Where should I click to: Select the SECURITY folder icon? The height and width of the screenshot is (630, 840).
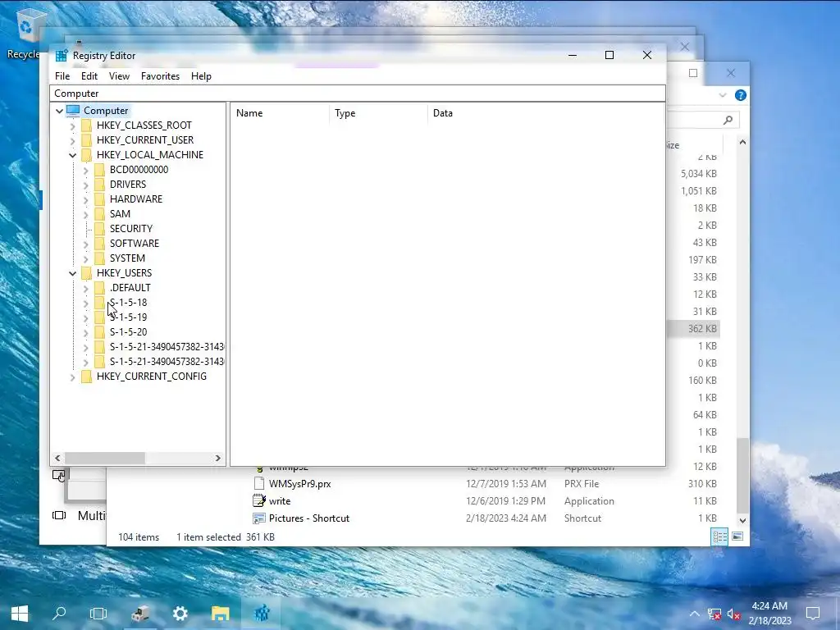point(99,229)
